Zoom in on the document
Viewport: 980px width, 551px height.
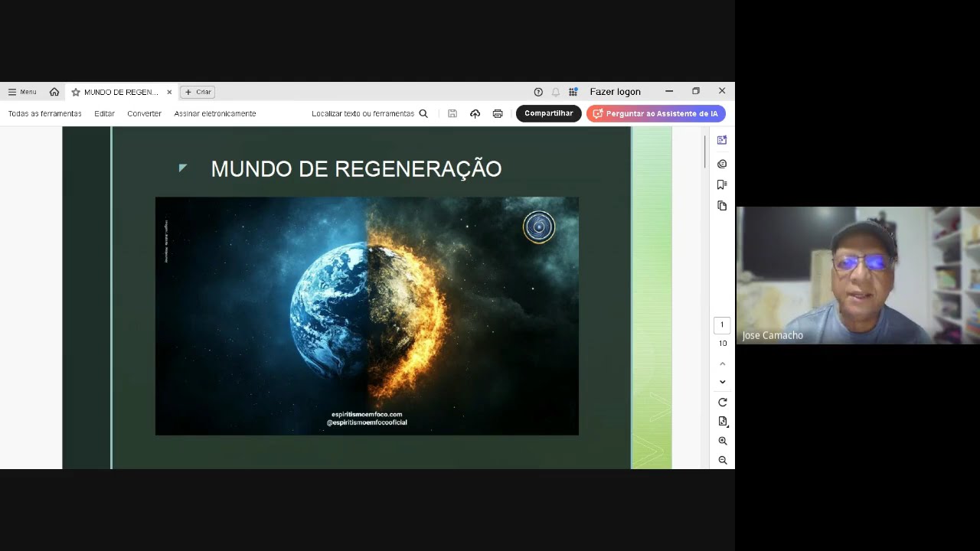click(x=722, y=442)
